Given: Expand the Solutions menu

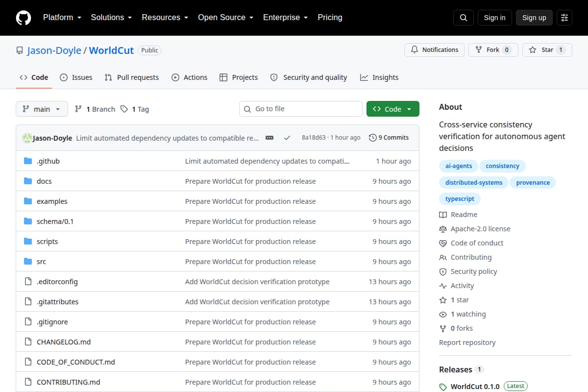Looking at the screenshot, I should pyautogui.click(x=111, y=17).
